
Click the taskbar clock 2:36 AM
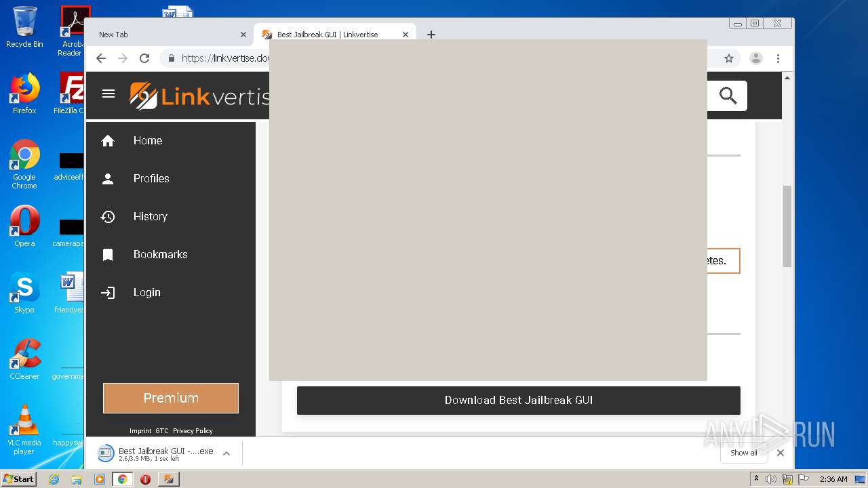(833, 479)
